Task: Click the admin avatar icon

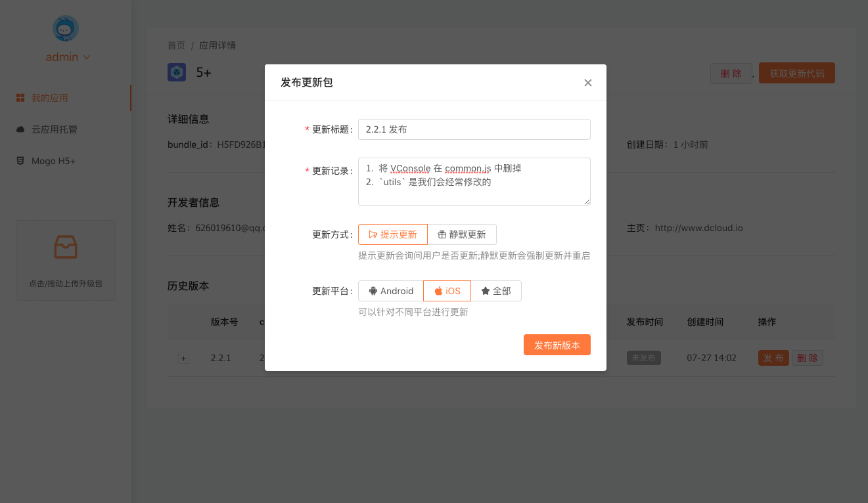Action: (66, 28)
